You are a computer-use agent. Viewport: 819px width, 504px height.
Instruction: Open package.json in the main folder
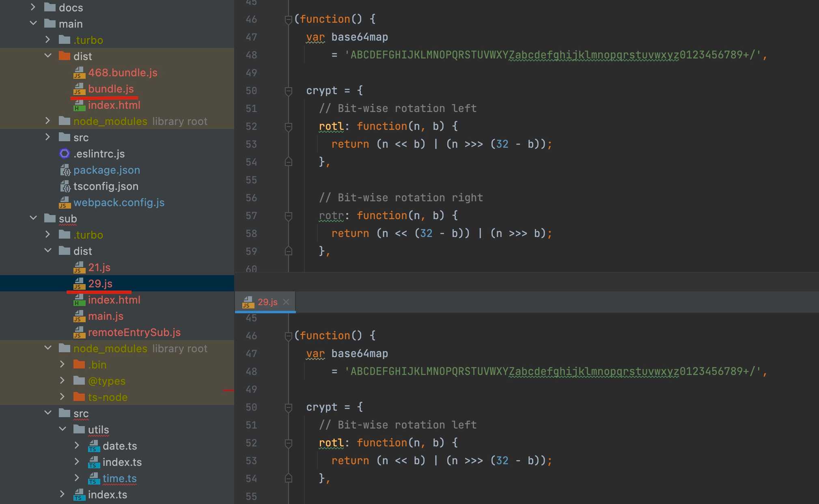tap(107, 170)
